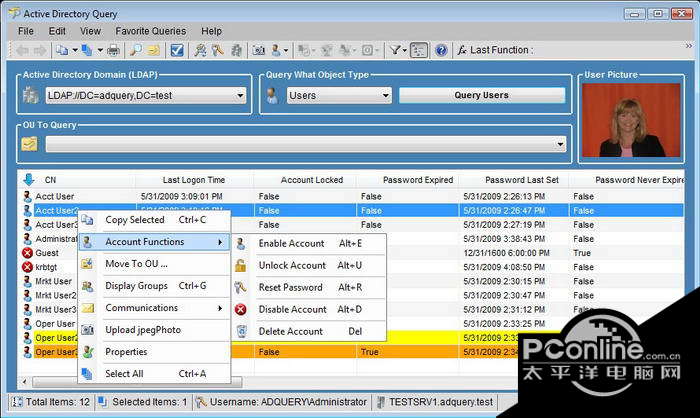This screenshot has width=700, height=418.
Task: Click the recycle bin Delete Account icon
Action: coord(241,331)
